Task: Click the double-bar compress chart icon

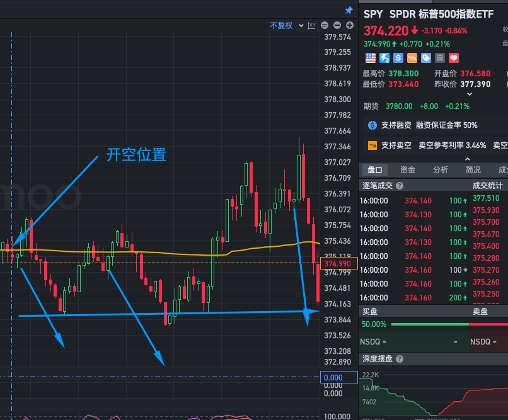Action: [x=325, y=25]
